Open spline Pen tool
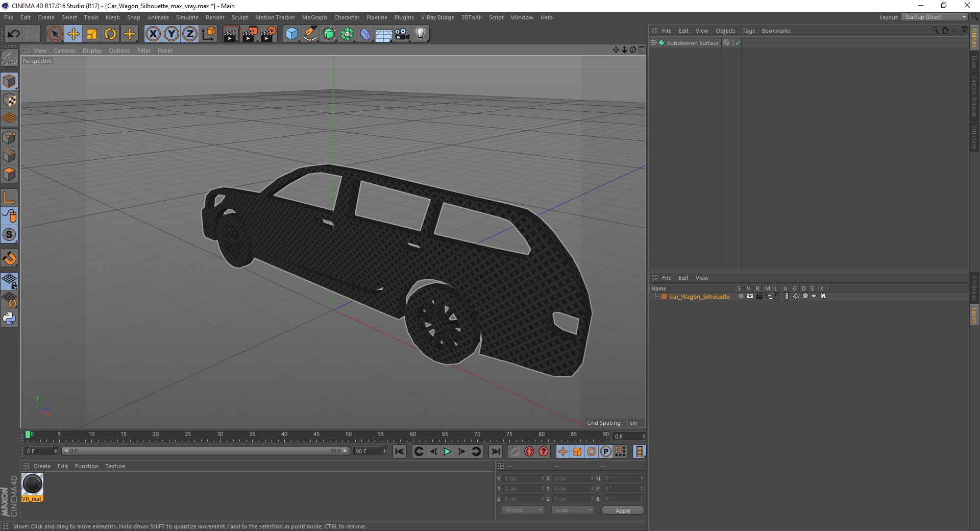 [x=310, y=34]
